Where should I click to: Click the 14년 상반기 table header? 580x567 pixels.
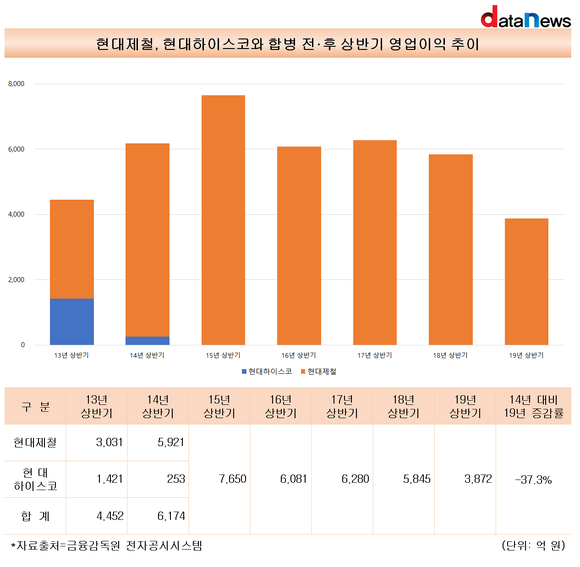pyautogui.click(x=158, y=406)
